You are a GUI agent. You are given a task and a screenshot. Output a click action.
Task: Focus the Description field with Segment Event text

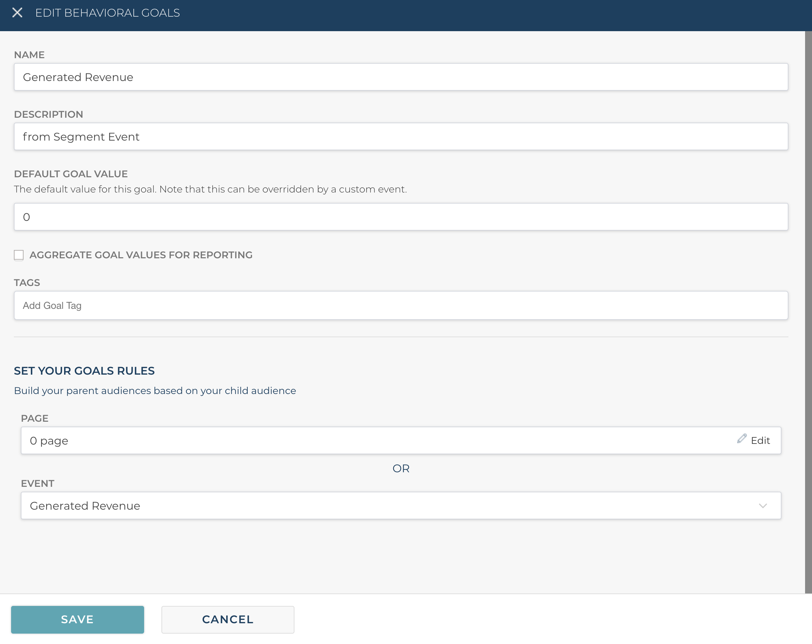coord(400,137)
